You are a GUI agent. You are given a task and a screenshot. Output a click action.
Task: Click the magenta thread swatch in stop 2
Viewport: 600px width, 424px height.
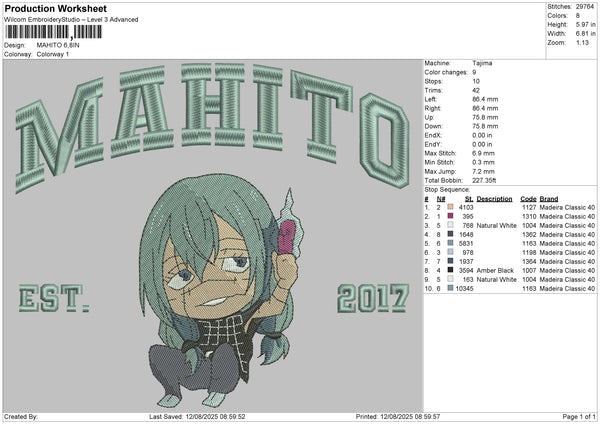[453, 215]
